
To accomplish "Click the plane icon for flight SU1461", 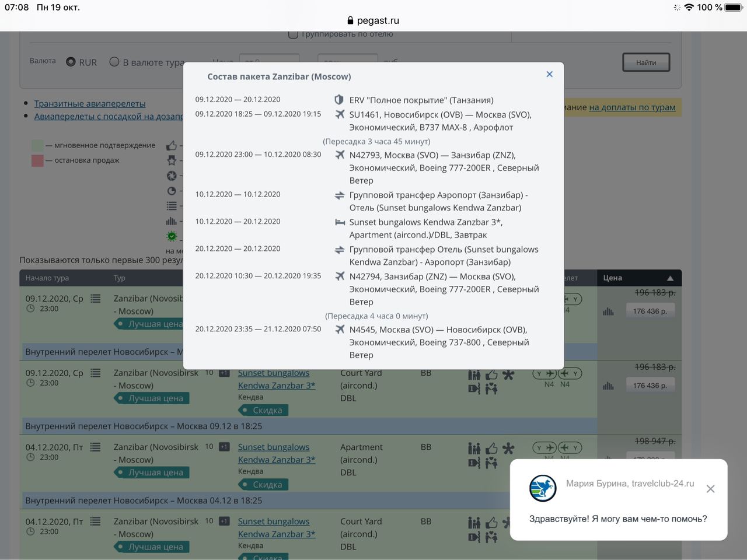I will 340,114.
